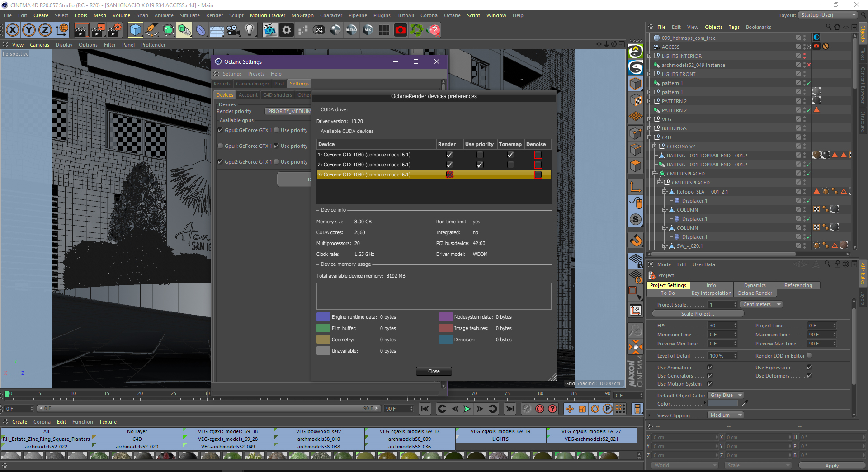Click the Blend material toolbar icon
The height and width of the screenshot is (472, 868).
tap(351, 30)
